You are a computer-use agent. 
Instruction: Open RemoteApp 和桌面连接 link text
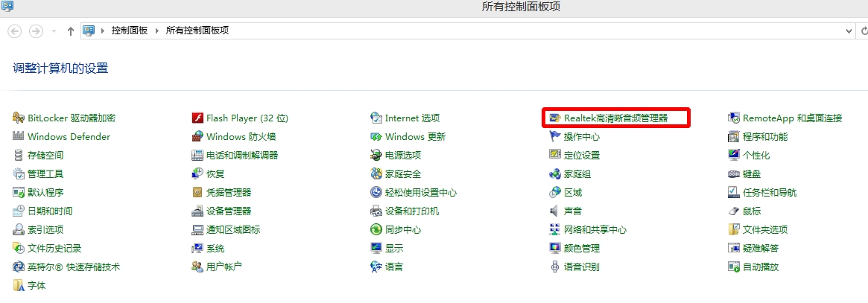[x=792, y=118]
